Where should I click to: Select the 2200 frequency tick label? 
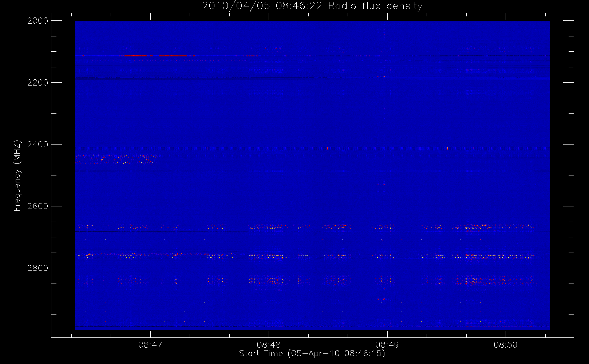(38, 83)
